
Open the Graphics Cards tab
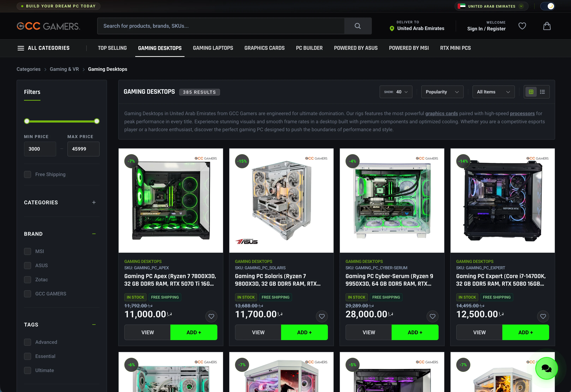pos(264,48)
